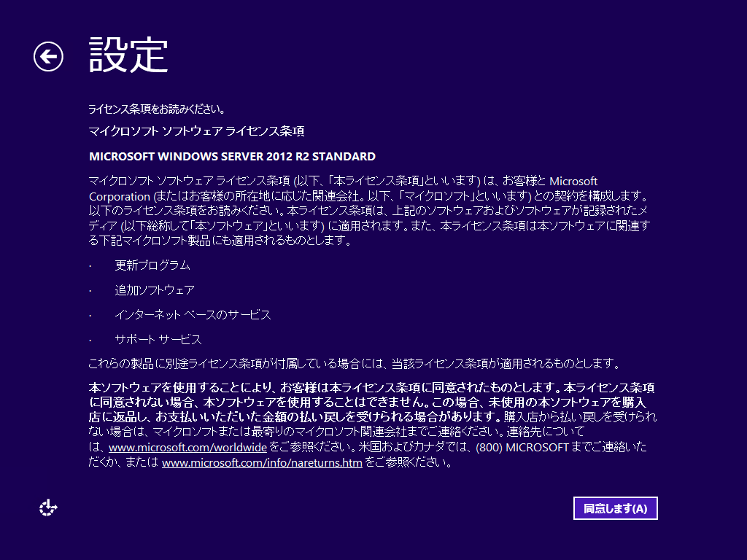Click the bullet item 追加ソフトウェア
747x560 pixels.
click(x=155, y=290)
